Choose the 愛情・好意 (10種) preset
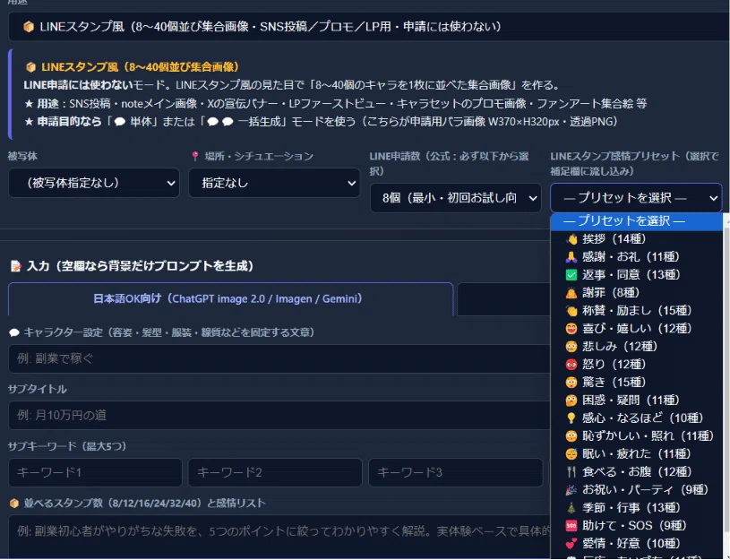Viewport: 730px width, 560px height. click(636, 544)
